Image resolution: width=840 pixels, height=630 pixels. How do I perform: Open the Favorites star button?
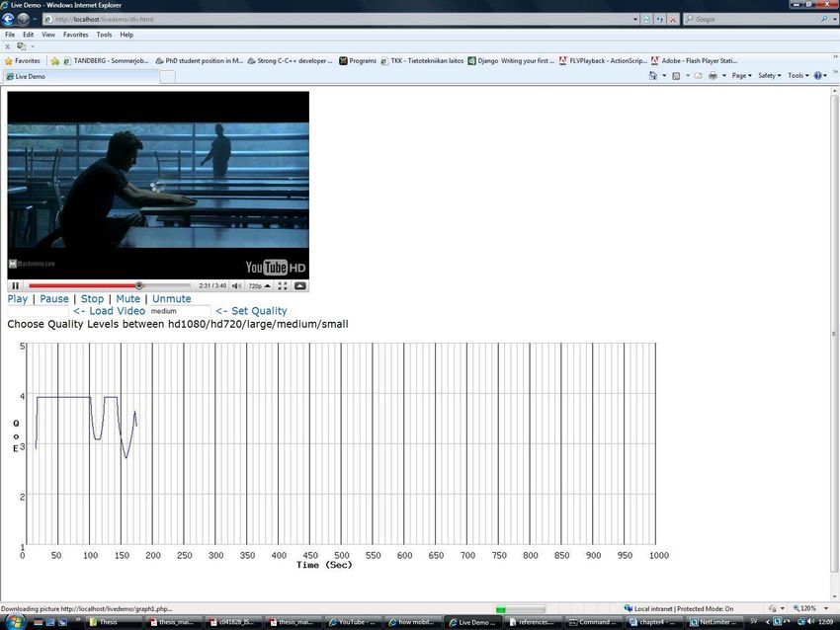coord(23,61)
